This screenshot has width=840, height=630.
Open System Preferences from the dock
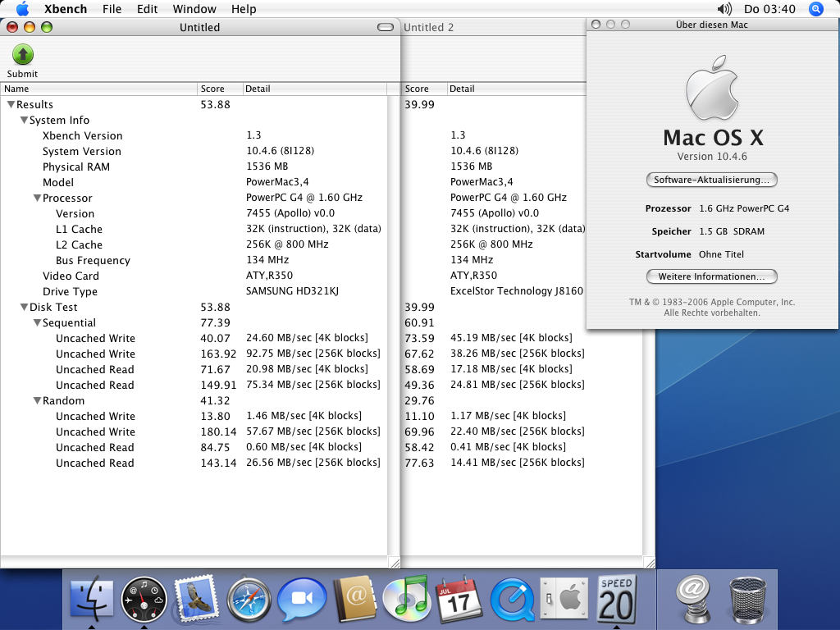pos(564,600)
